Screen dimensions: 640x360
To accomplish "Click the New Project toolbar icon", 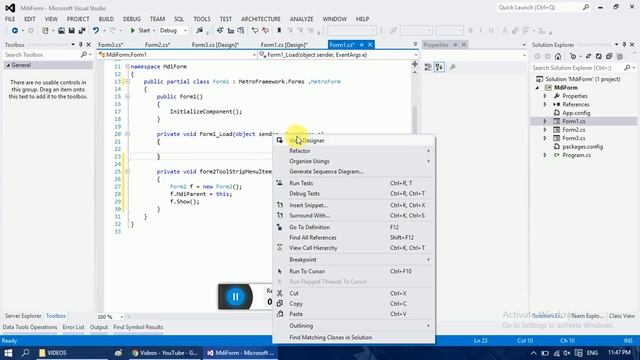I will (45, 31).
